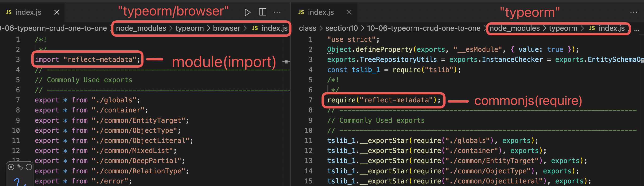
Task: Open floating toolbar's more options circle
Action: click(x=29, y=167)
